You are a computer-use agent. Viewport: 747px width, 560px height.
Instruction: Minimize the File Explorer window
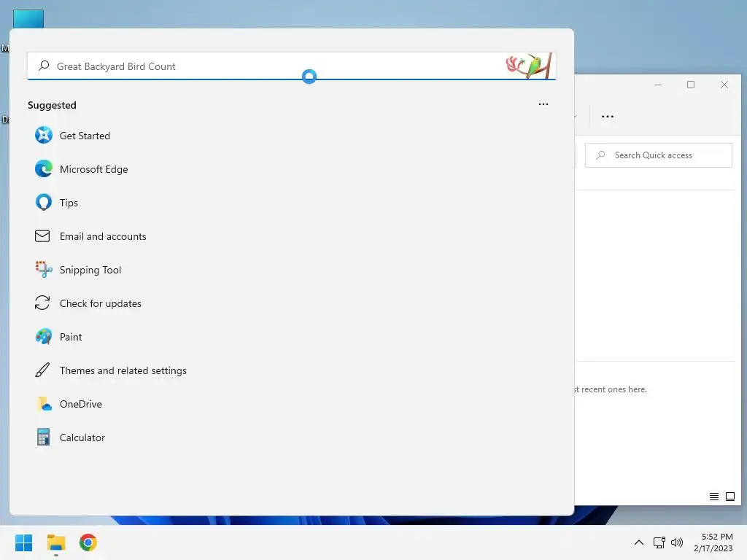[x=659, y=85]
